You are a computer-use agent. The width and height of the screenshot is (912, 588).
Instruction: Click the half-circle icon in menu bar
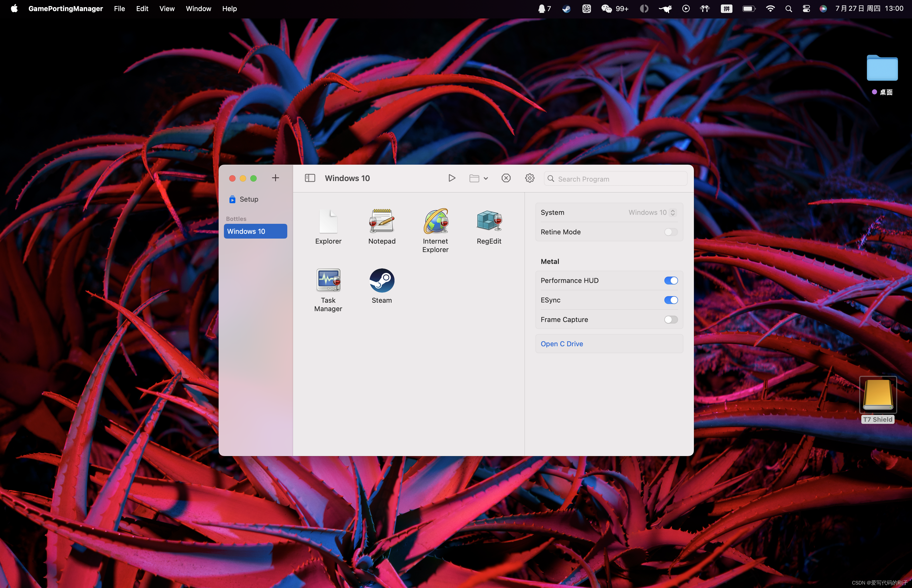tap(644, 8)
